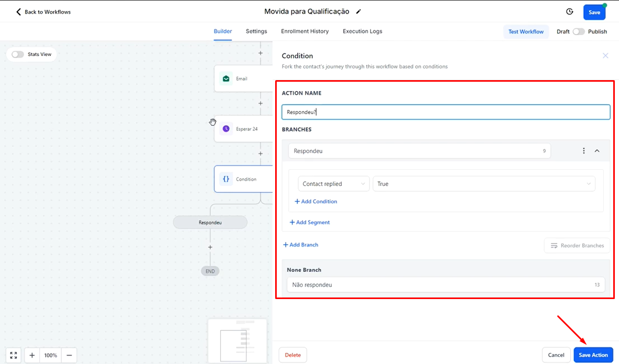Open version history clock icon

point(570,12)
